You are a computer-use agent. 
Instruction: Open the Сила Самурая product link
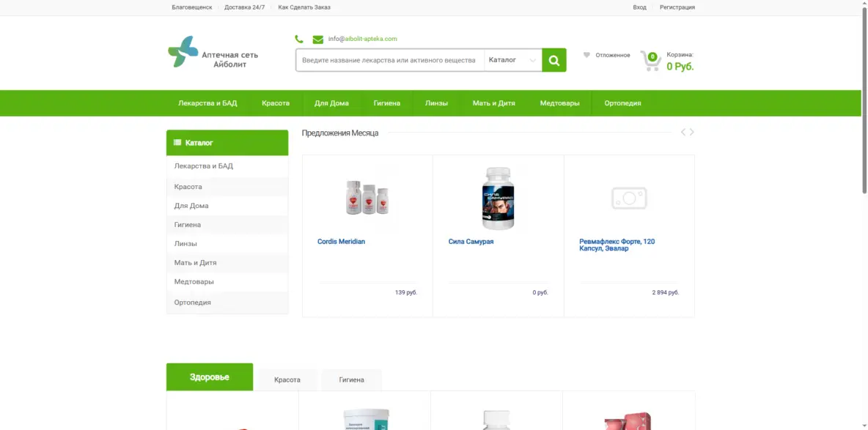coord(471,242)
